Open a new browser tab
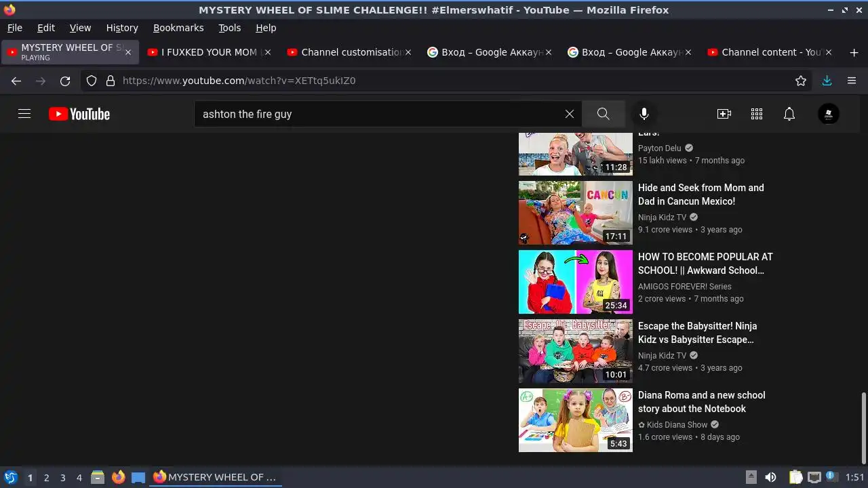The image size is (868, 488). tap(854, 52)
